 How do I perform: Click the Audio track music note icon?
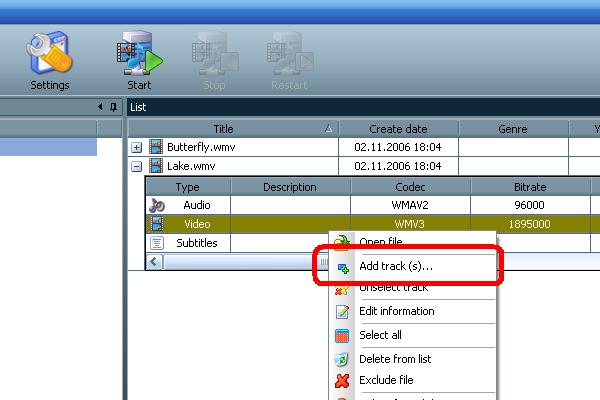coord(156,205)
